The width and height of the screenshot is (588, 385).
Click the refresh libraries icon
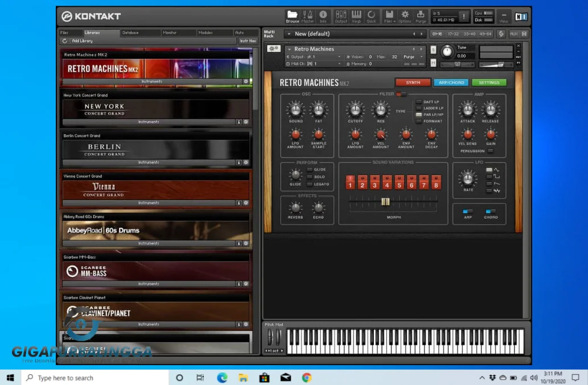click(64, 41)
